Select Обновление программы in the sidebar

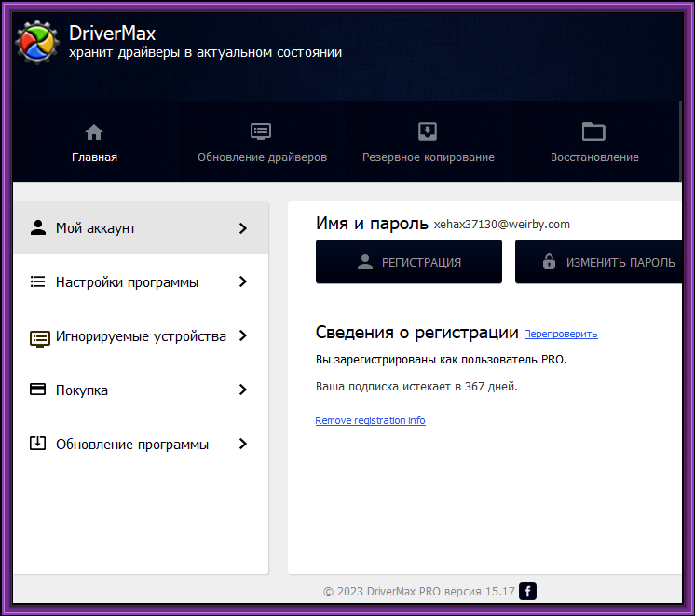click(x=141, y=444)
